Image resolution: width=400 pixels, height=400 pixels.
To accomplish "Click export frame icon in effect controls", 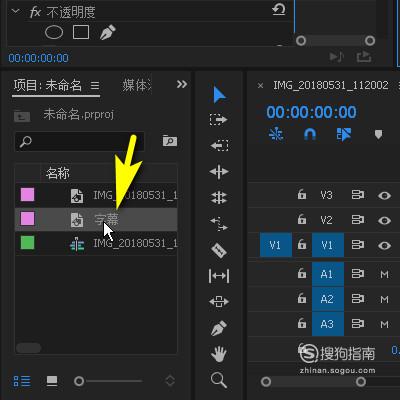I will [364, 57].
